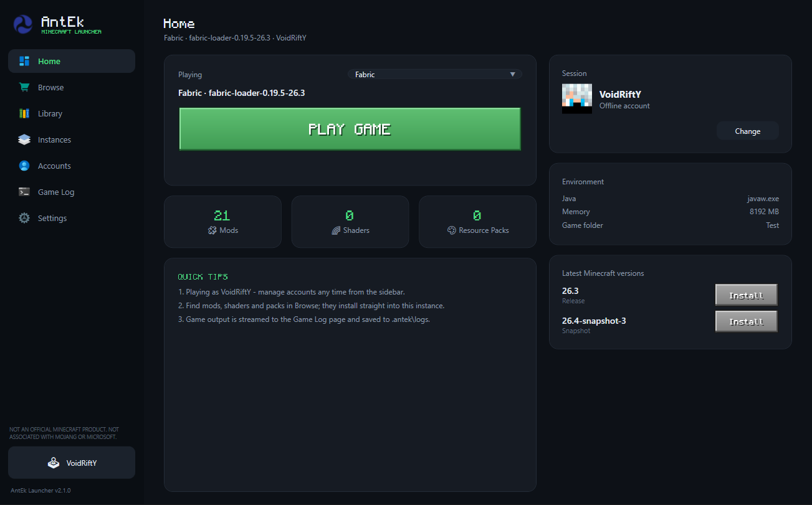
Task: Open the Library page
Action: (x=72, y=113)
